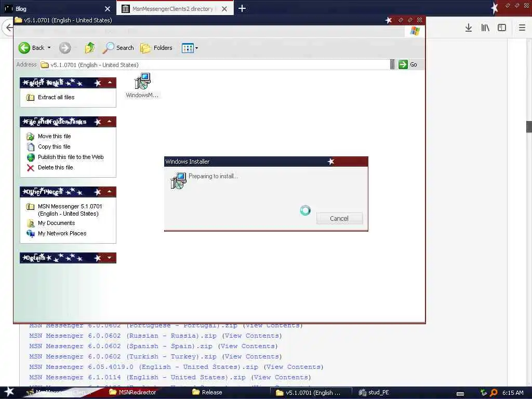Click the Copy this file page icon

click(x=31, y=147)
